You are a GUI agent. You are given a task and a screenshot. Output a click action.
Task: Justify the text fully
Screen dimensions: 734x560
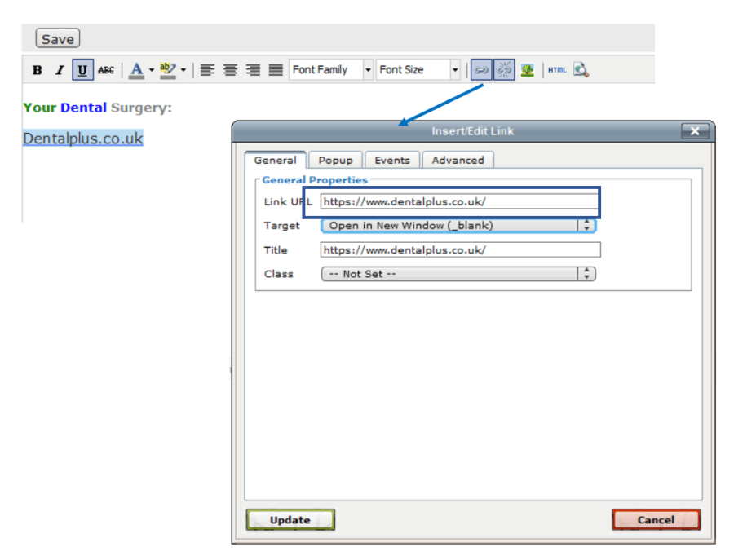click(276, 70)
